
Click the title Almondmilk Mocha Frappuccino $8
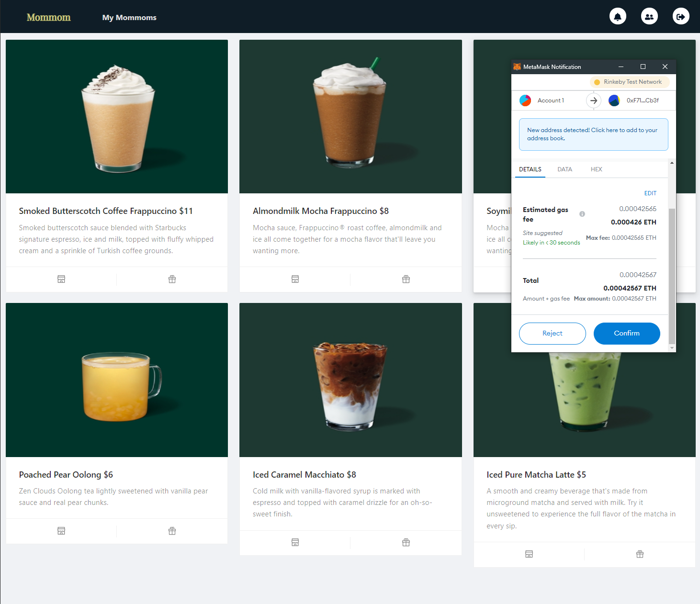click(321, 211)
